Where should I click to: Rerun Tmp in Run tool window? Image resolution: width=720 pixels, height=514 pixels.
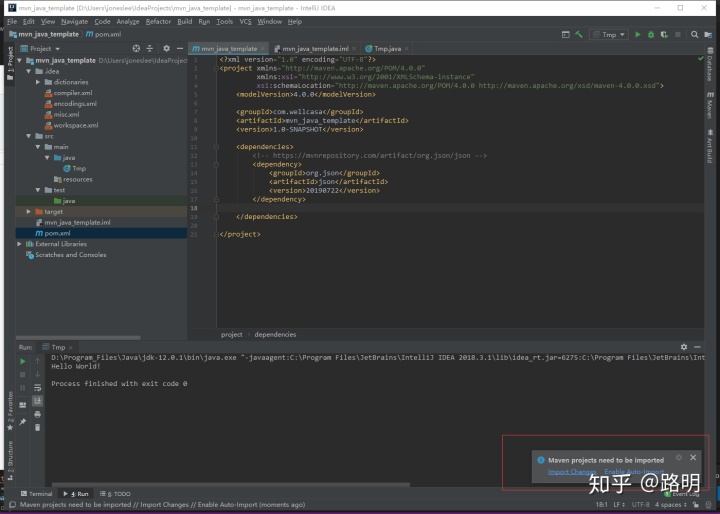(22, 361)
